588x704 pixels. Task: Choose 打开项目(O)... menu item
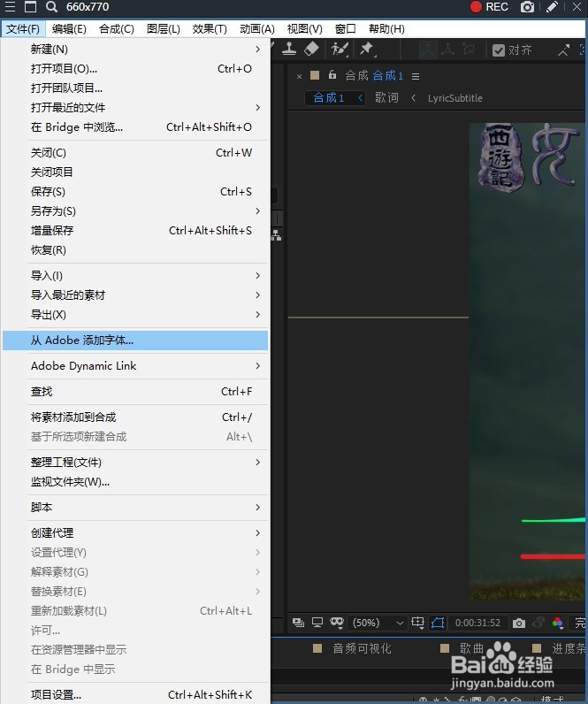pos(135,69)
